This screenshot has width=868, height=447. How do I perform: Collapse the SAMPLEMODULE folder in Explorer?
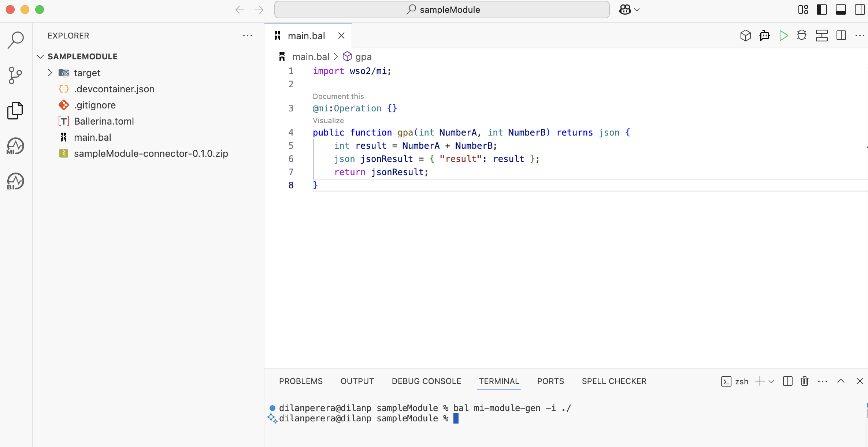pyautogui.click(x=40, y=56)
